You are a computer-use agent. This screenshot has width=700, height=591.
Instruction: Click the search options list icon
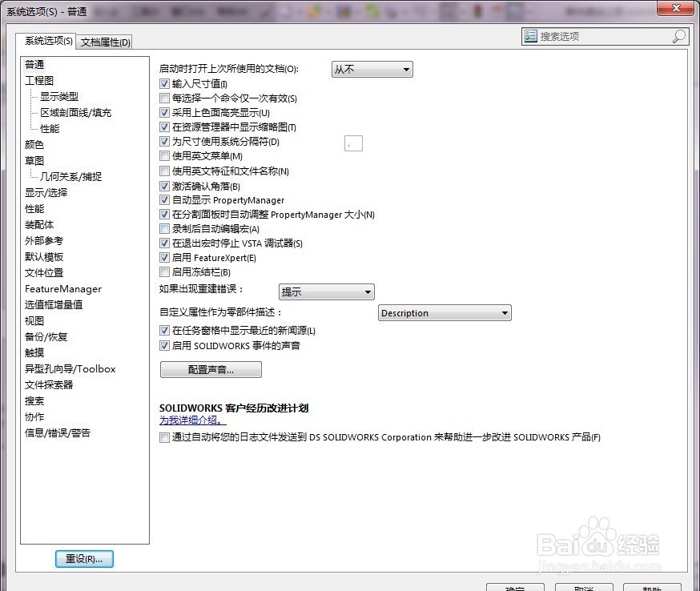click(531, 36)
